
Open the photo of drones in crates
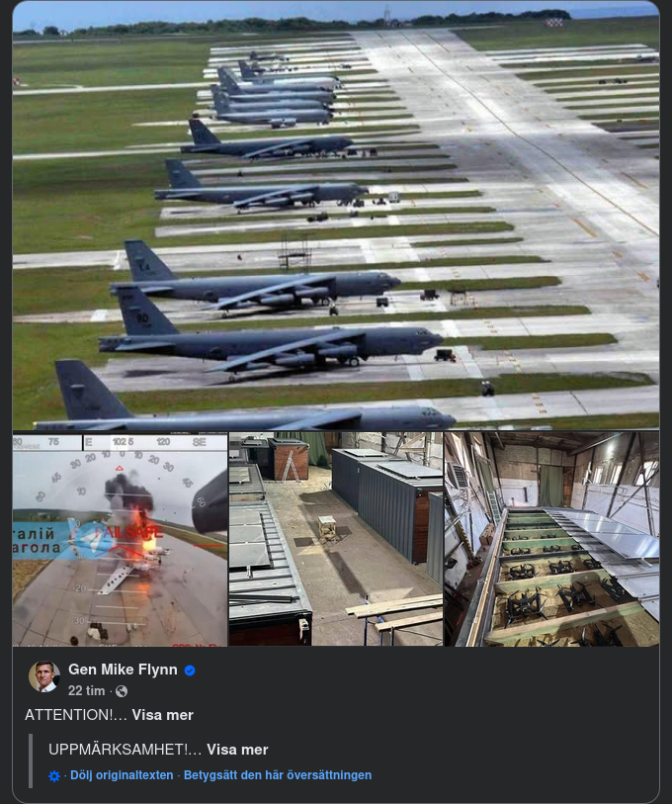coord(551,539)
